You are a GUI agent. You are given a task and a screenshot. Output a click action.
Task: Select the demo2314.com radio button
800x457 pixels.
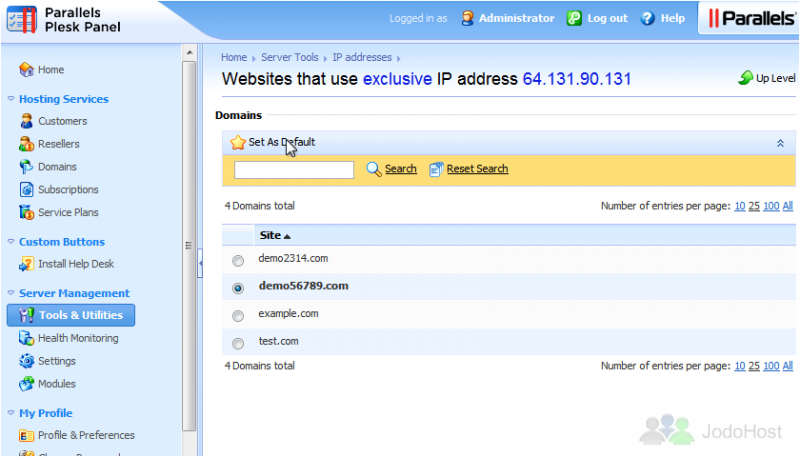coord(238,261)
